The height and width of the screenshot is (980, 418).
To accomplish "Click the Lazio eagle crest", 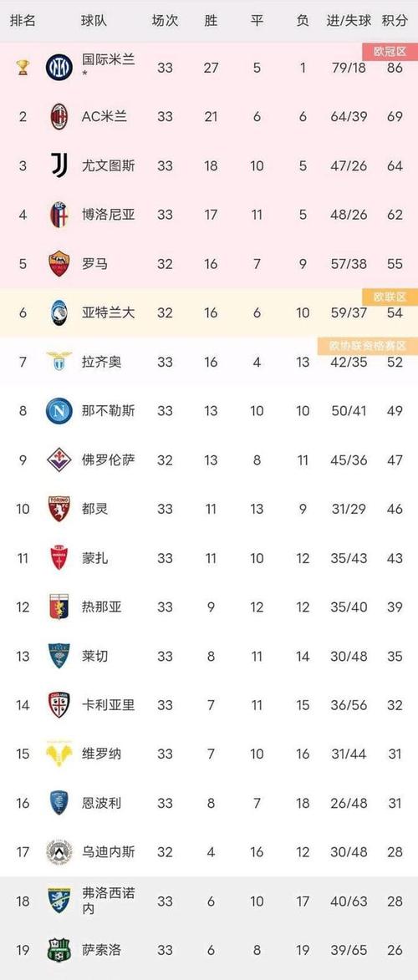I will click(59, 360).
